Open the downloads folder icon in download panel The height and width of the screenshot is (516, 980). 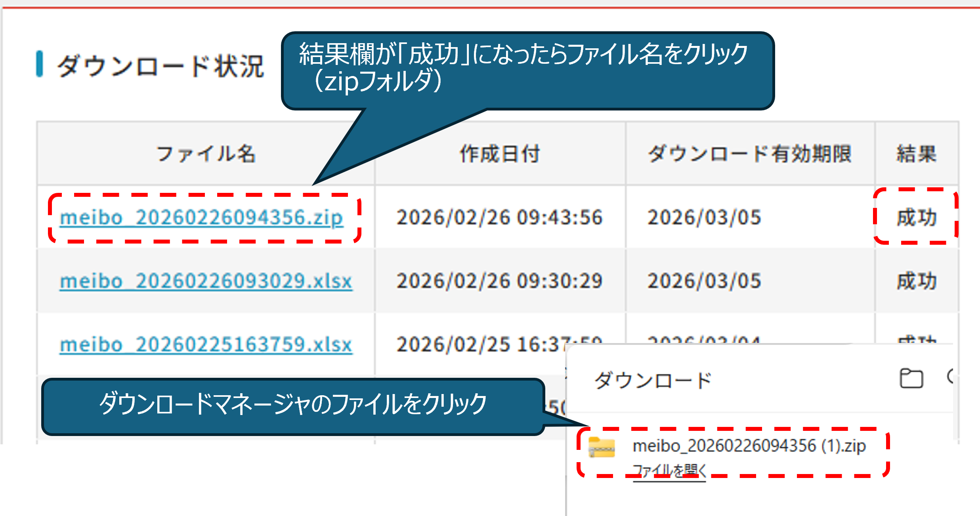coord(911,379)
